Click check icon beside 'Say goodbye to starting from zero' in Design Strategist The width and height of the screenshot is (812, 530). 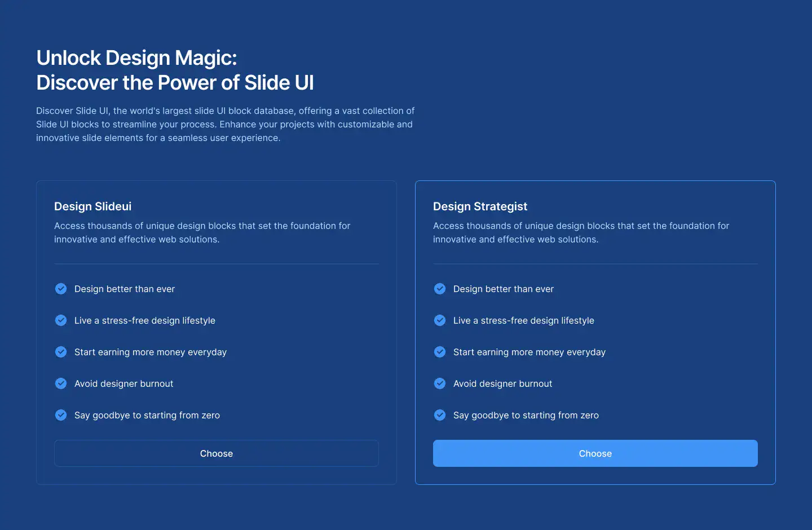click(440, 415)
